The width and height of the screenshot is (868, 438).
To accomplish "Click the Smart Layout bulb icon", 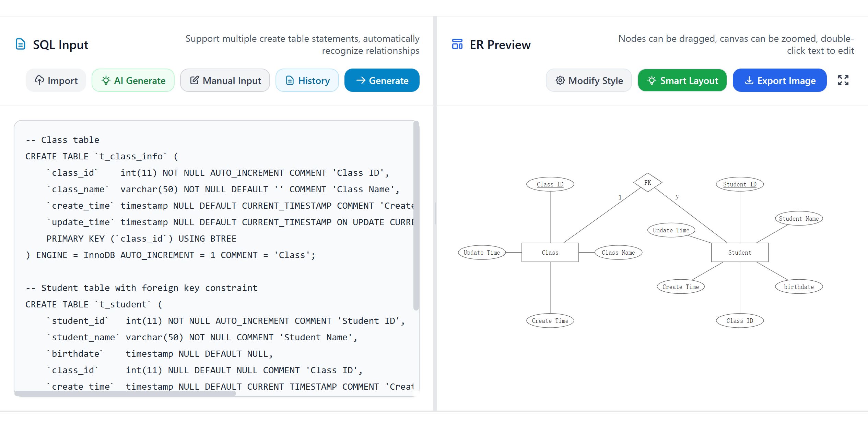I will (x=652, y=80).
